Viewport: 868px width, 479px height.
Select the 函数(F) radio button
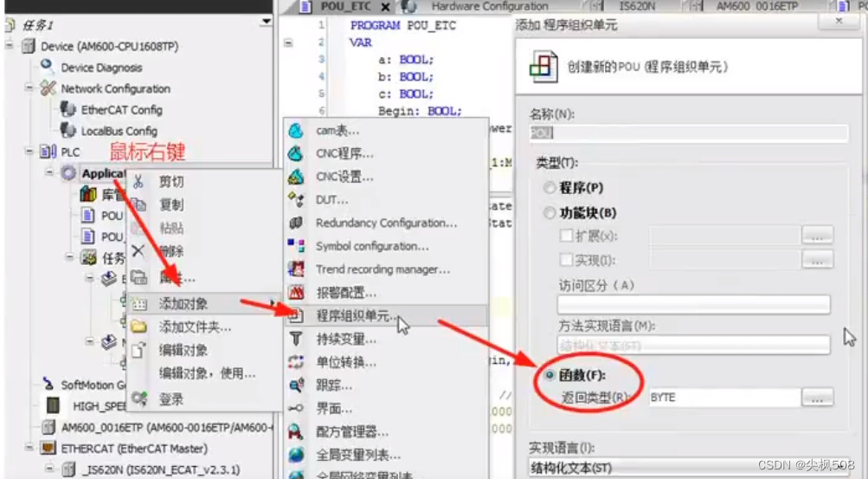[550, 375]
